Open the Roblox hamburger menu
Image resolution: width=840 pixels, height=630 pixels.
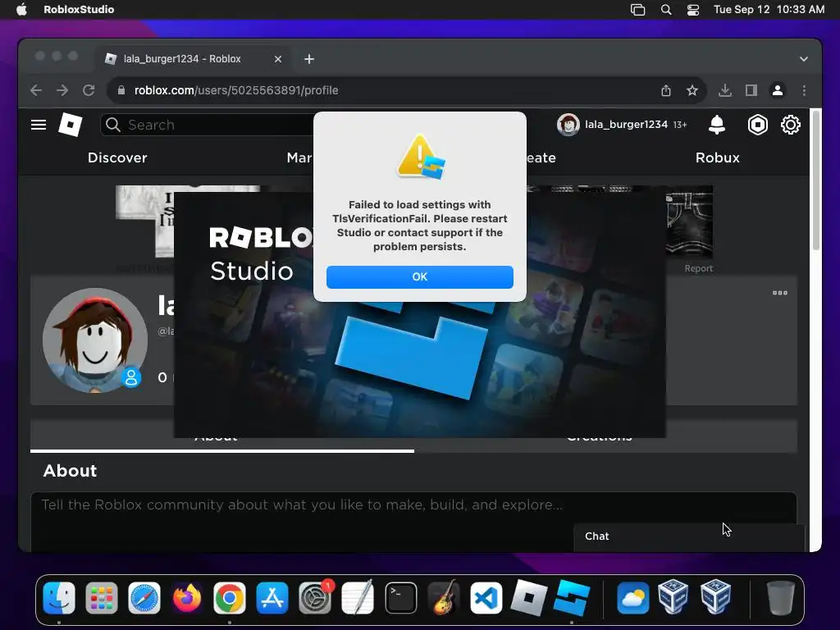39,125
